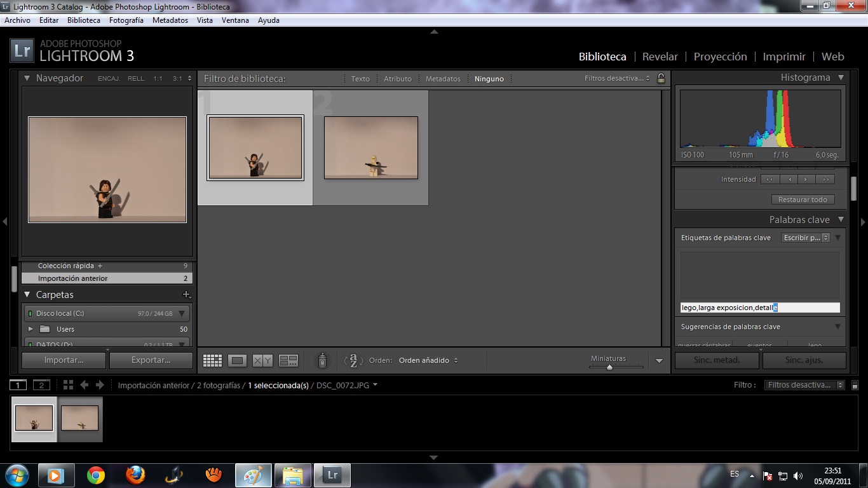Open Windows Explorer from the taskbar

coord(292,475)
